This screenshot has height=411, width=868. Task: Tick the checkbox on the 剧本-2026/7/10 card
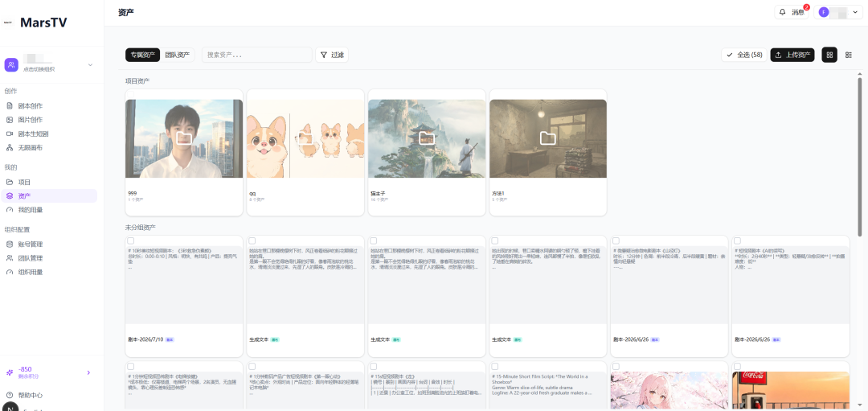pyautogui.click(x=131, y=240)
